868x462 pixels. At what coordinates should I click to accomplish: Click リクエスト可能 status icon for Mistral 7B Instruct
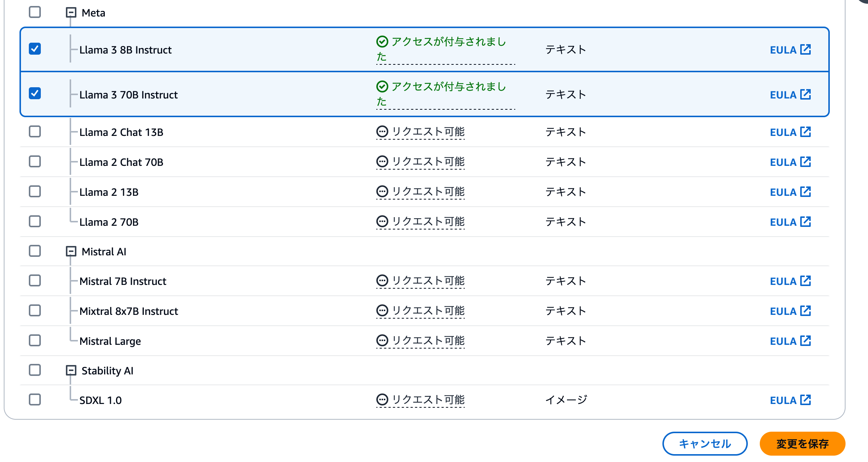[x=382, y=280]
